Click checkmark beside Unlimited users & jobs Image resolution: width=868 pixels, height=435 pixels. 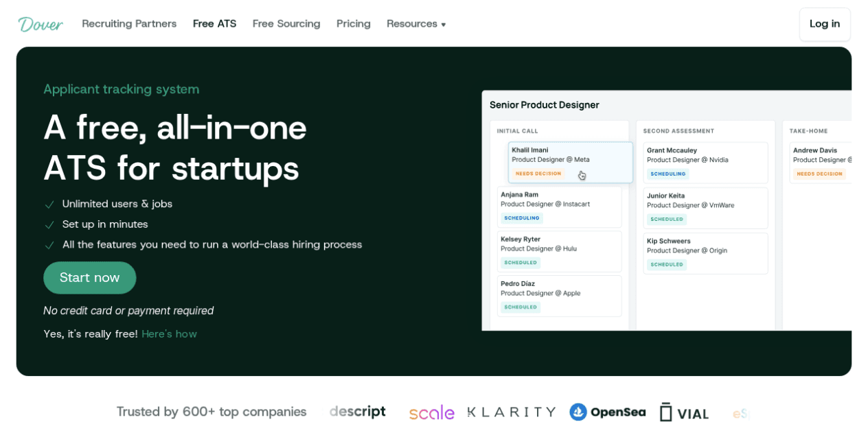[x=49, y=204]
